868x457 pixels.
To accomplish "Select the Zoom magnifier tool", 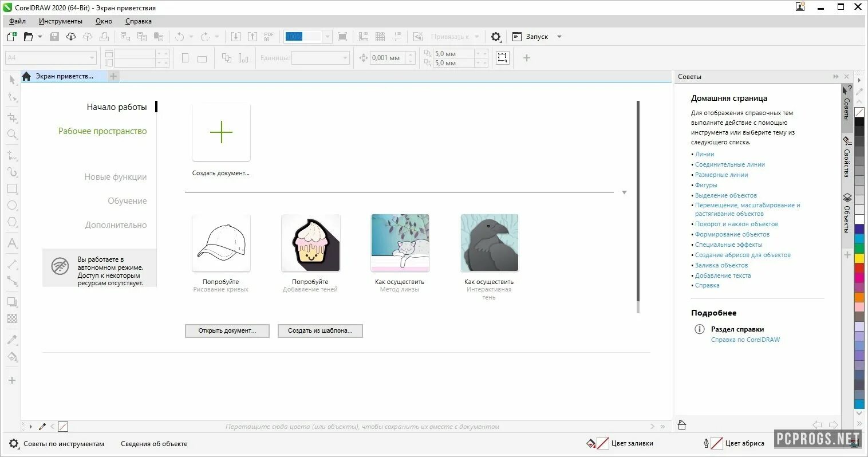I will coord(12,135).
